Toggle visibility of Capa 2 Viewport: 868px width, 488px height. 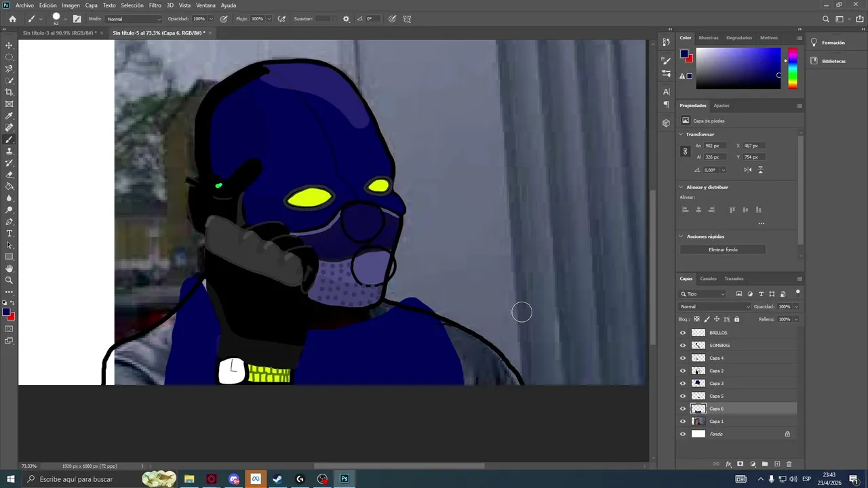coord(683,371)
